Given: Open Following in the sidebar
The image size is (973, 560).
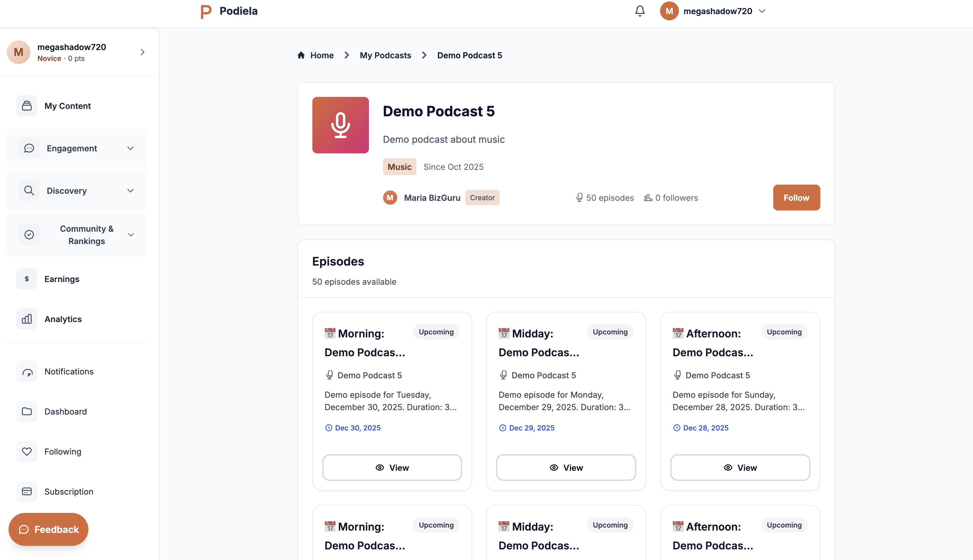Looking at the screenshot, I should pyautogui.click(x=77, y=452).
